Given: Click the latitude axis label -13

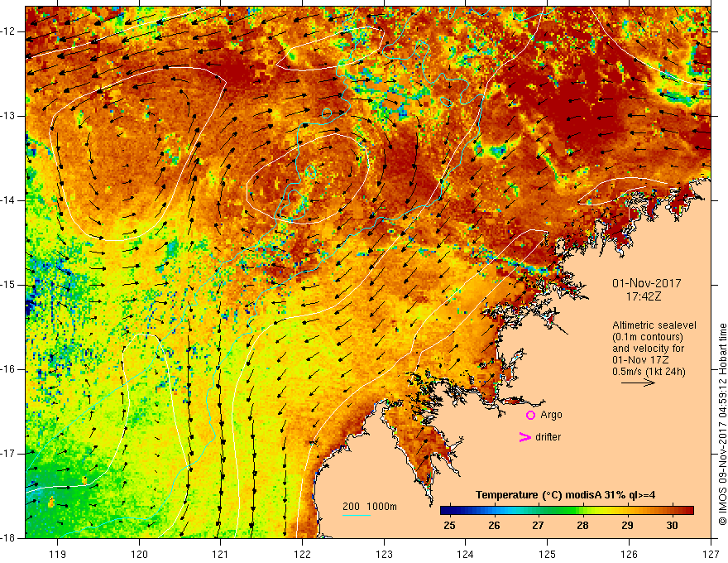Looking at the screenshot, I should (9, 116).
